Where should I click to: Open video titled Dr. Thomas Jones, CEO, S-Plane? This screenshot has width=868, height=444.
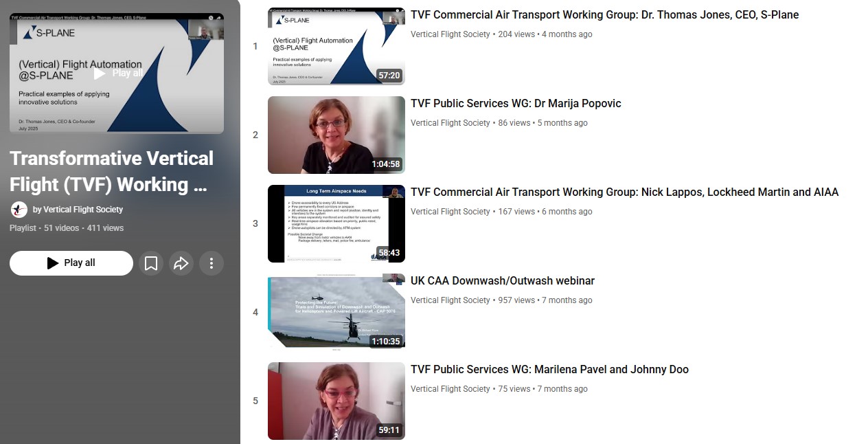point(604,14)
